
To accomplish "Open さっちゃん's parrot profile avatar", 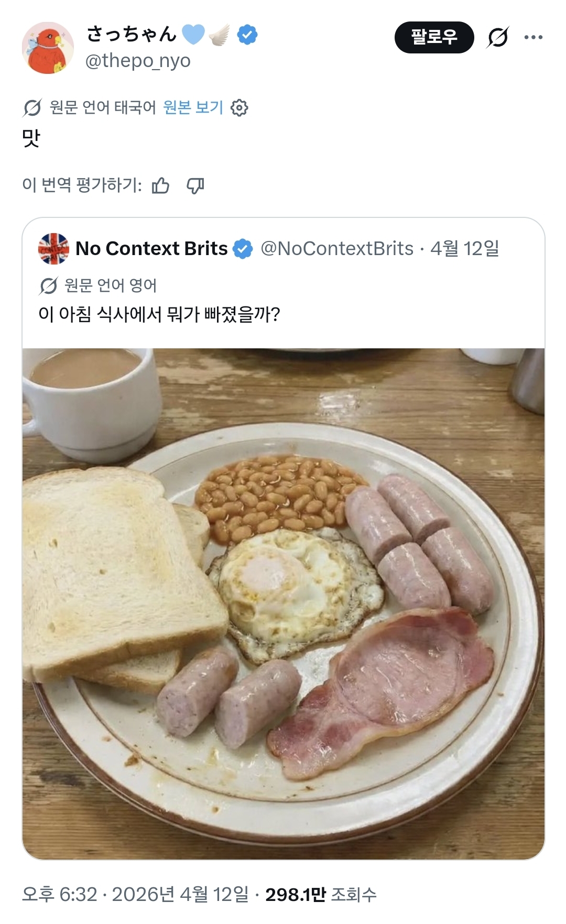I will 48,48.
